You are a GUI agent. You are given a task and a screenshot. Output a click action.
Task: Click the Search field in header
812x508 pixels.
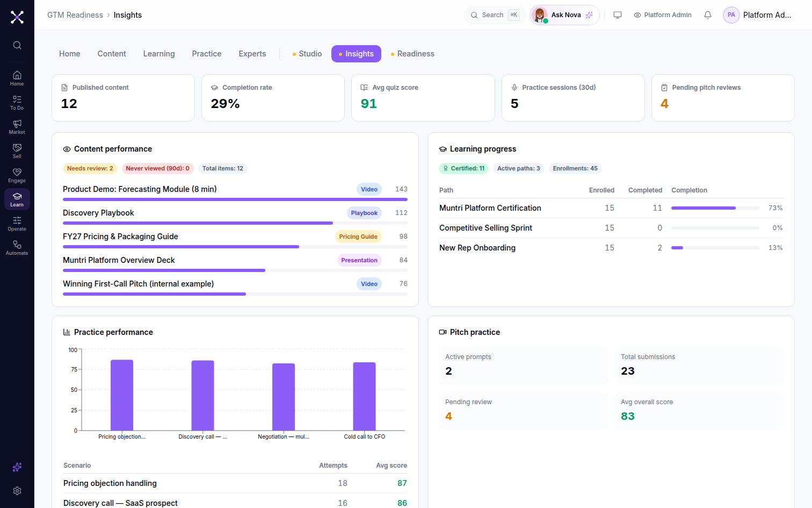(x=495, y=15)
